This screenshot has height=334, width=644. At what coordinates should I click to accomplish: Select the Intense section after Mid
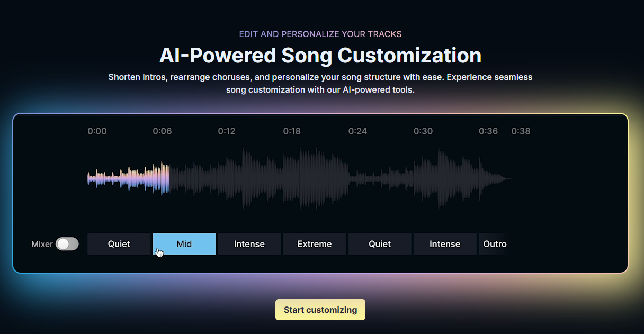click(x=249, y=243)
